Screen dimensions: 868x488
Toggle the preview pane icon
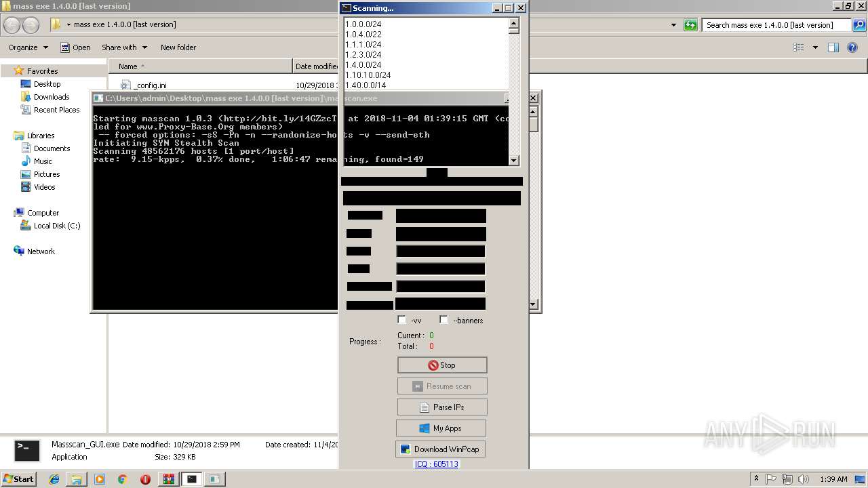[x=833, y=47]
